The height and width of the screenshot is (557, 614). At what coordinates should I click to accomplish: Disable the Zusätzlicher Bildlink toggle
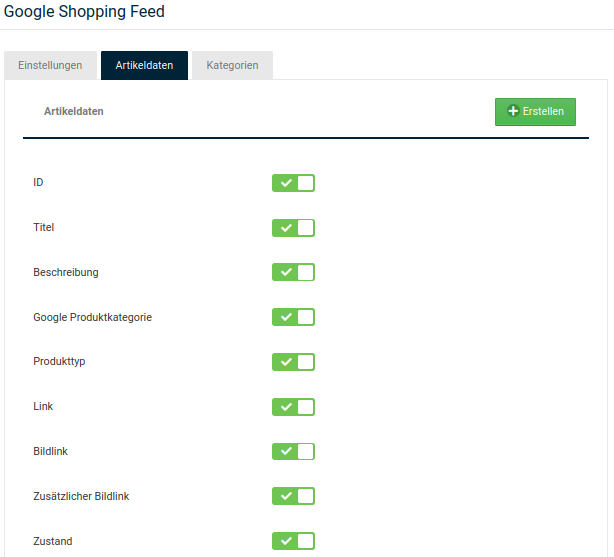pyautogui.click(x=293, y=496)
